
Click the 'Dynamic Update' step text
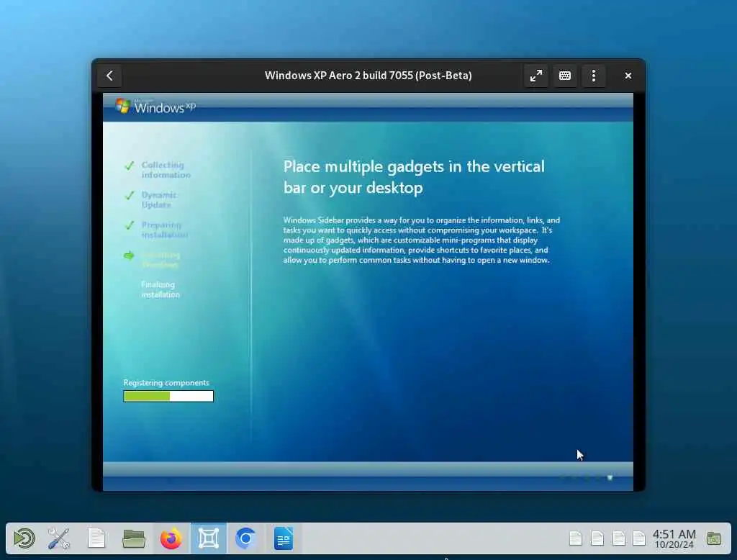tap(159, 200)
